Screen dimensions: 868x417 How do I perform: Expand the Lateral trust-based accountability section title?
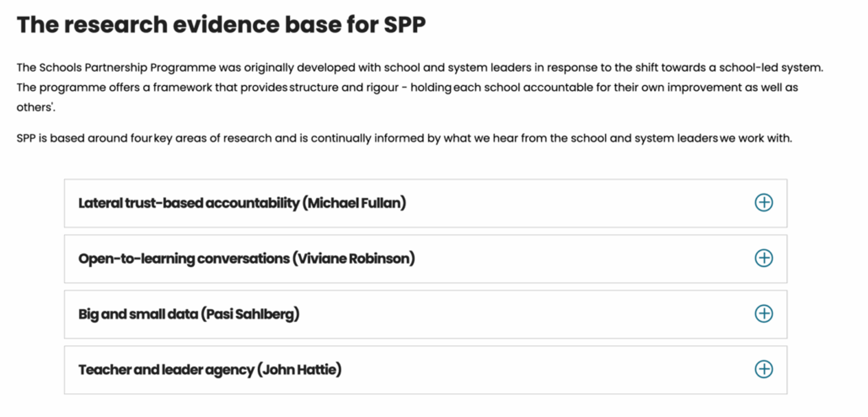[189, 203]
